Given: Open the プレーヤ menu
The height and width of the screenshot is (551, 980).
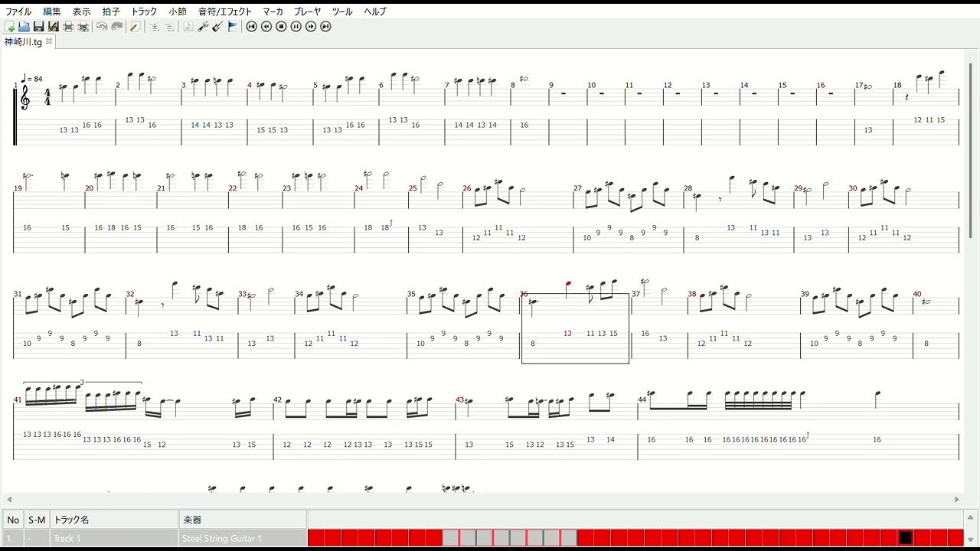Looking at the screenshot, I should click(x=308, y=11).
